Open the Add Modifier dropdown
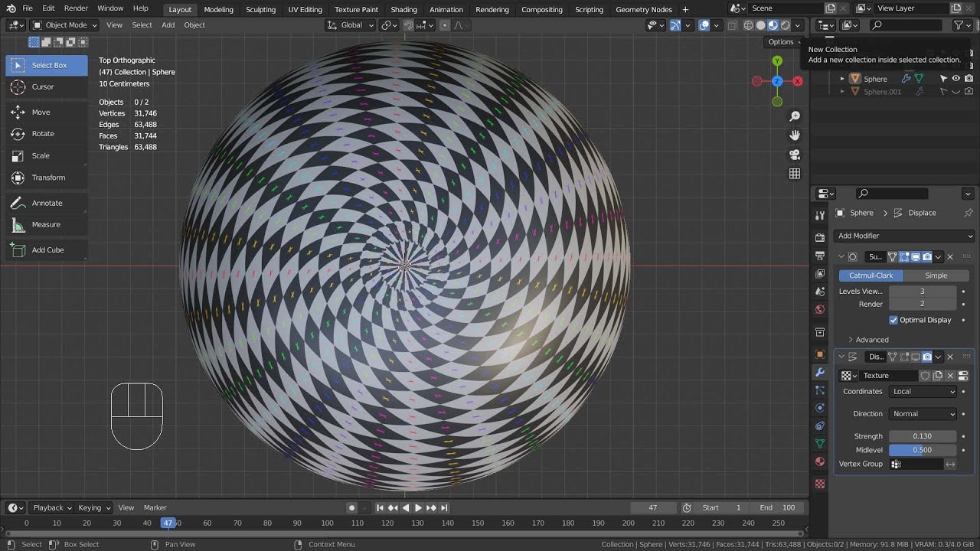The width and height of the screenshot is (980, 551). point(904,236)
